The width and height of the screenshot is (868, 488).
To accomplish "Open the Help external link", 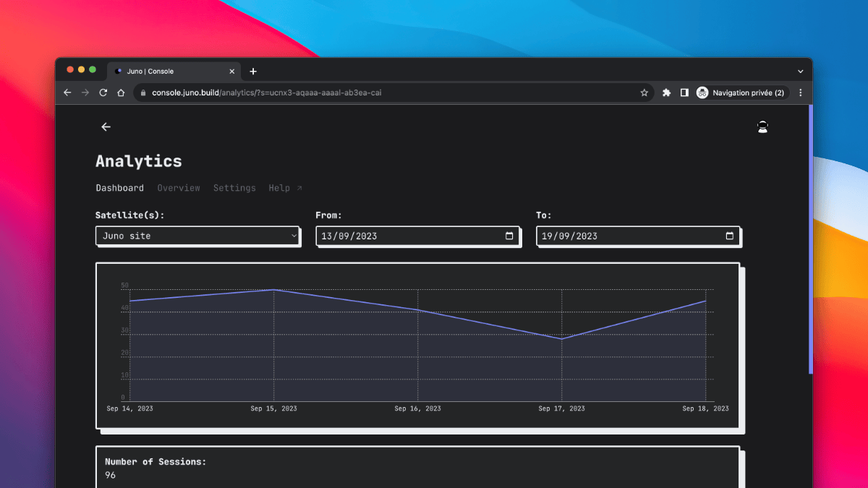I will pos(285,188).
